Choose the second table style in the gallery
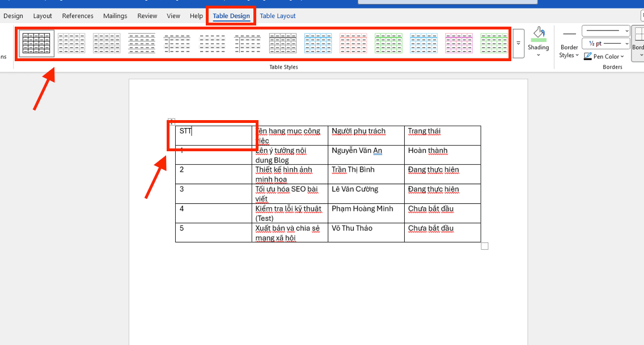 click(x=71, y=44)
